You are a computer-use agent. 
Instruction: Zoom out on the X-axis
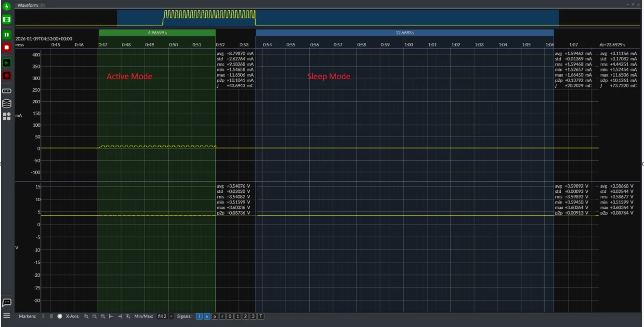(94, 316)
